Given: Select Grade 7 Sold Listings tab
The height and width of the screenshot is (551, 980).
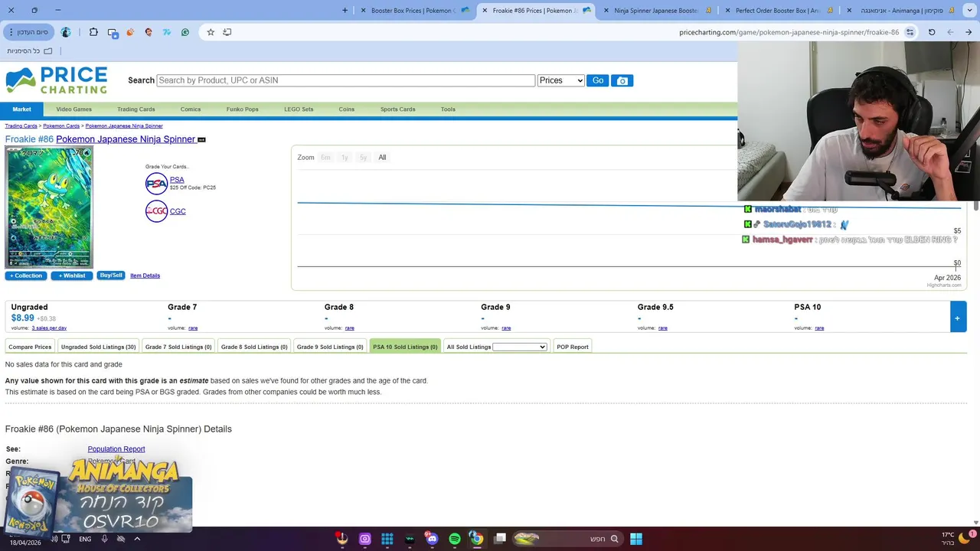Looking at the screenshot, I should click(x=178, y=347).
